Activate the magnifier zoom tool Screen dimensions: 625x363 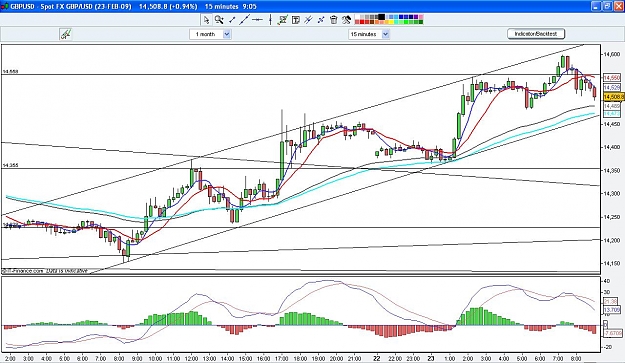[x=219, y=20]
